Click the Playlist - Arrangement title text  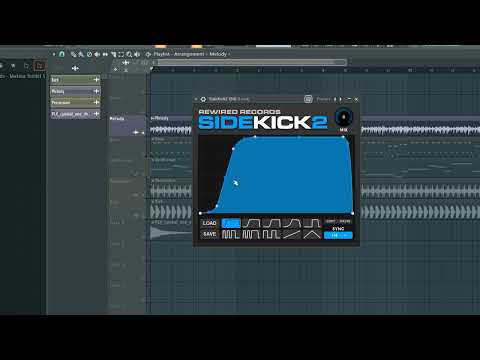coord(179,54)
